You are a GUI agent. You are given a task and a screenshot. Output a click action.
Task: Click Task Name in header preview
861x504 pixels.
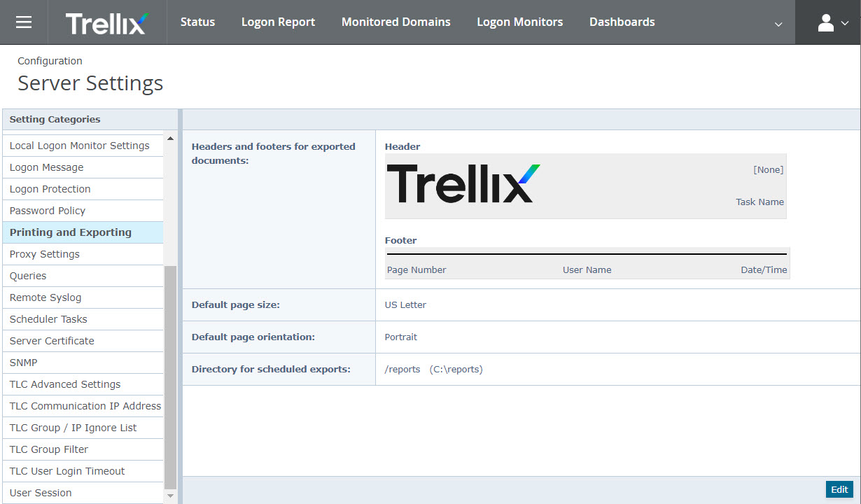[759, 202]
